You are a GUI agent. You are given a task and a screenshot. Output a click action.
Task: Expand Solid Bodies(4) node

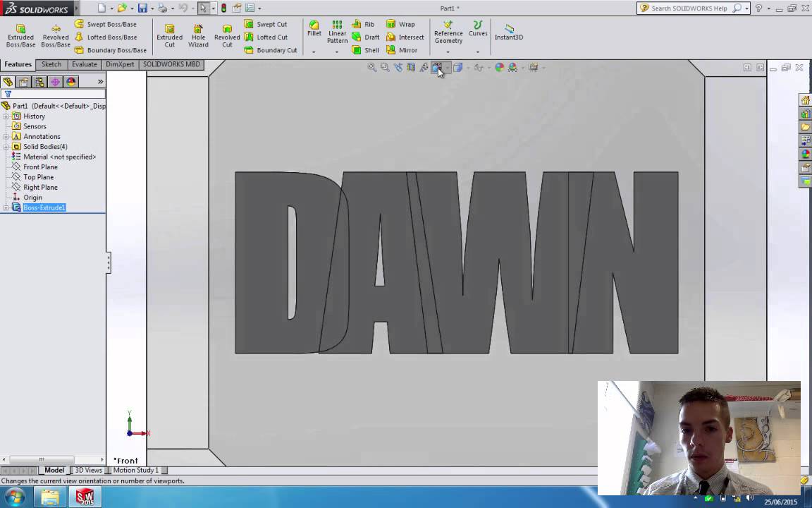pyautogui.click(x=6, y=147)
